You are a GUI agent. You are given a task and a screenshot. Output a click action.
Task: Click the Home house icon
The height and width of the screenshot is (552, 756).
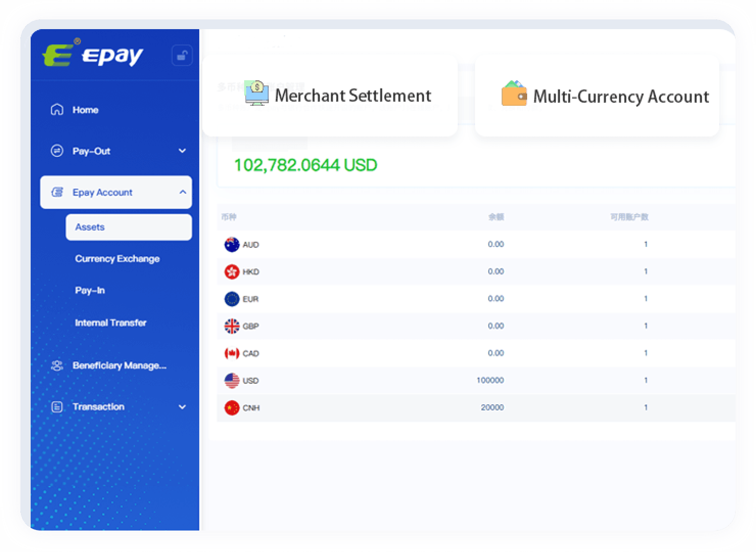(x=57, y=109)
